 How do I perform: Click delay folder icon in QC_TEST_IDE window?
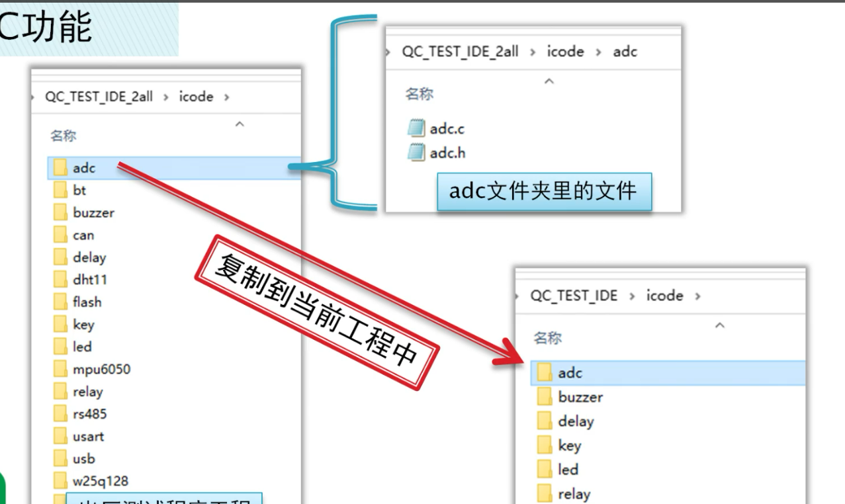[x=545, y=421]
